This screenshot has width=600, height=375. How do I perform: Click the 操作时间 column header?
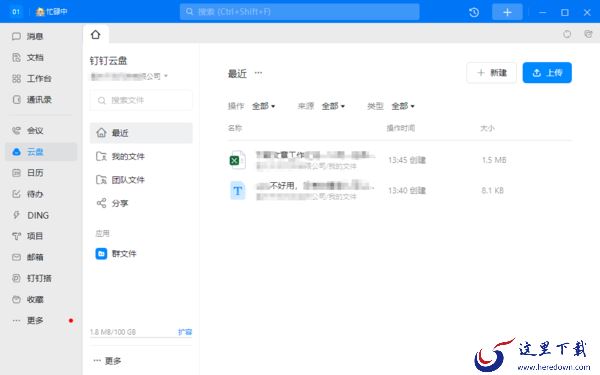coord(401,128)
